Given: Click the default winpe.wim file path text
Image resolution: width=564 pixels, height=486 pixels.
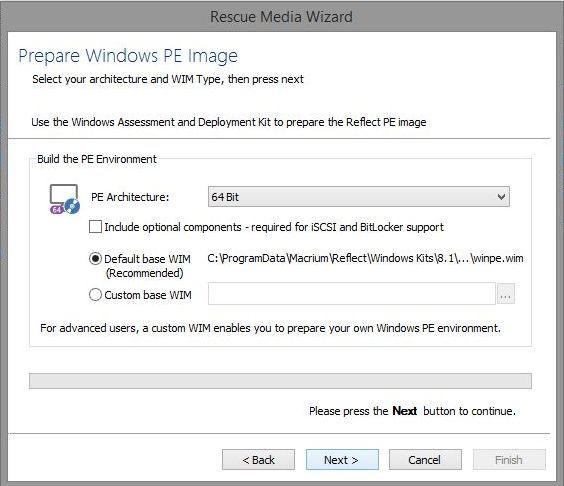Looking at the screenshot, I should (x=365, y=258).
